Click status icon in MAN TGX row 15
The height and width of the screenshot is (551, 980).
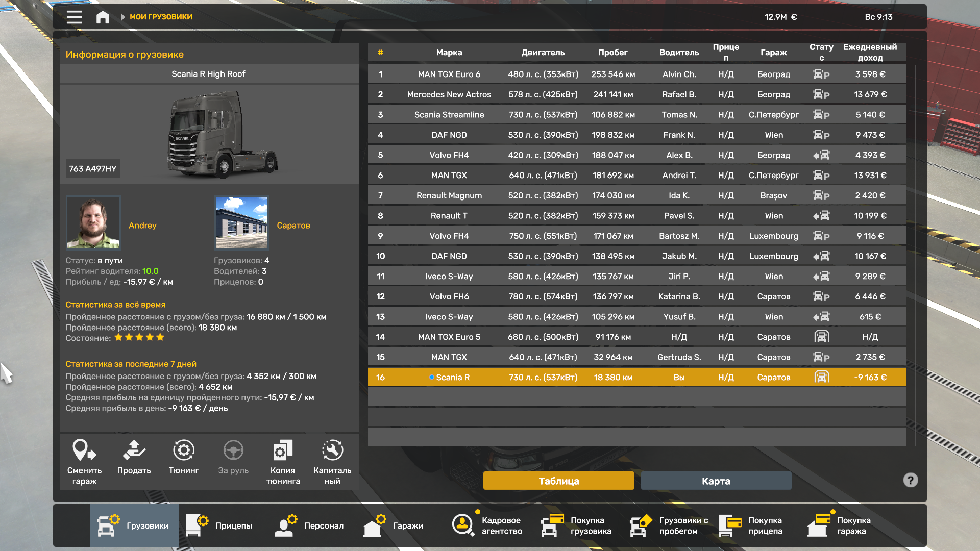tap(821, 357)
